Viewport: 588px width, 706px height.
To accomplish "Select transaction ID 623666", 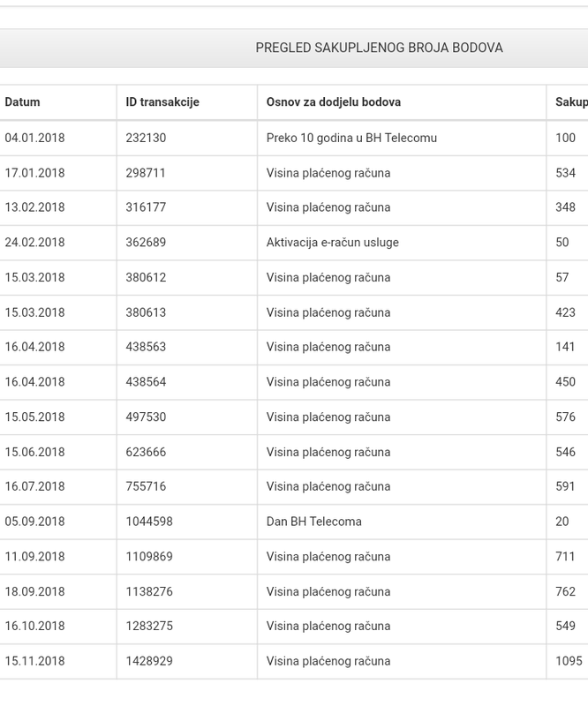I will [146, 452].
